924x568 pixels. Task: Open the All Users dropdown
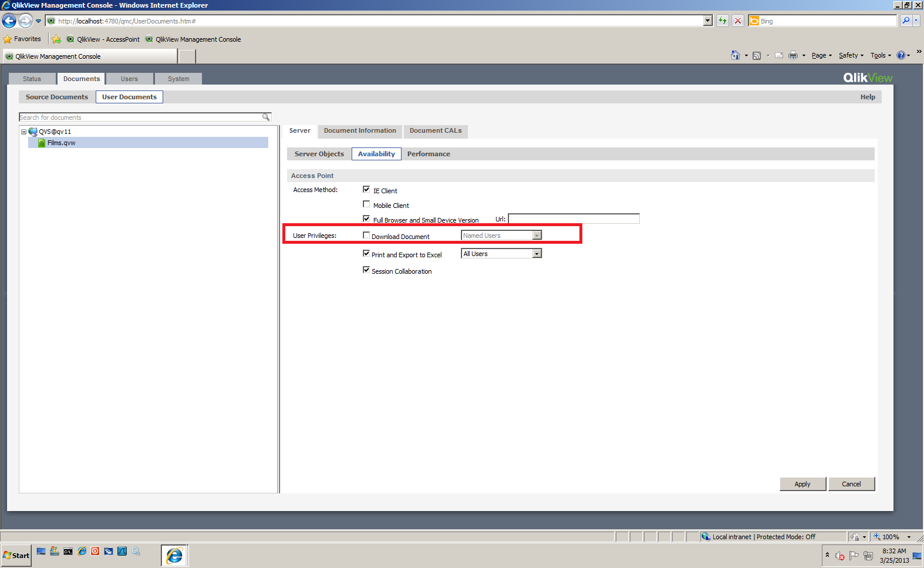click(501, 254)
